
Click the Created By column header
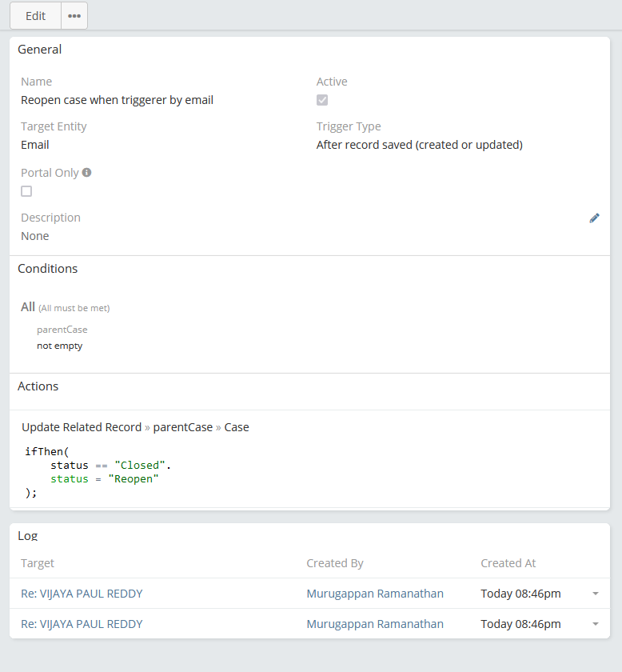pyautogui.click(x=335, y=563)
